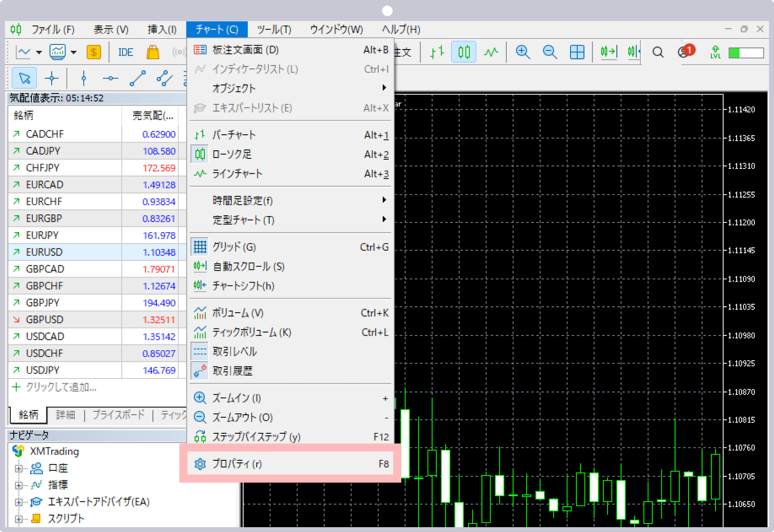Screen dimensions: 774x532
Task: Toggle ティックボリューム (K) display
Action: 290,332
